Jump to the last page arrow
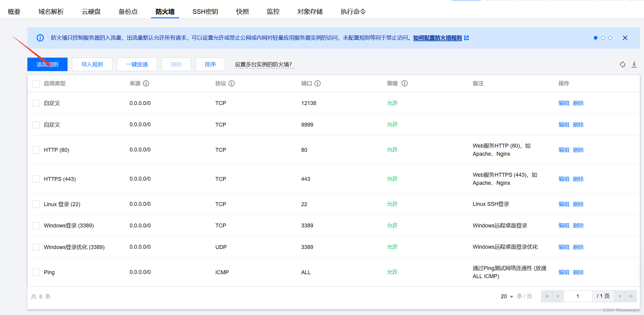 coord(631,296)
